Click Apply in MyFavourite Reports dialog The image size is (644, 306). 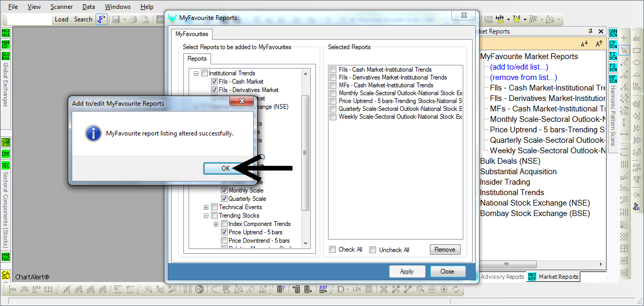coord(407,271)
